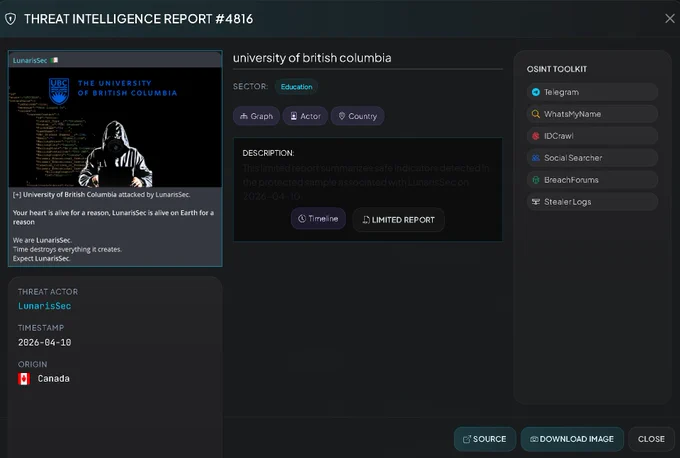Click the clock icon on the Timeline button
This screenshot has width=680, height=458.
(302, 219)
